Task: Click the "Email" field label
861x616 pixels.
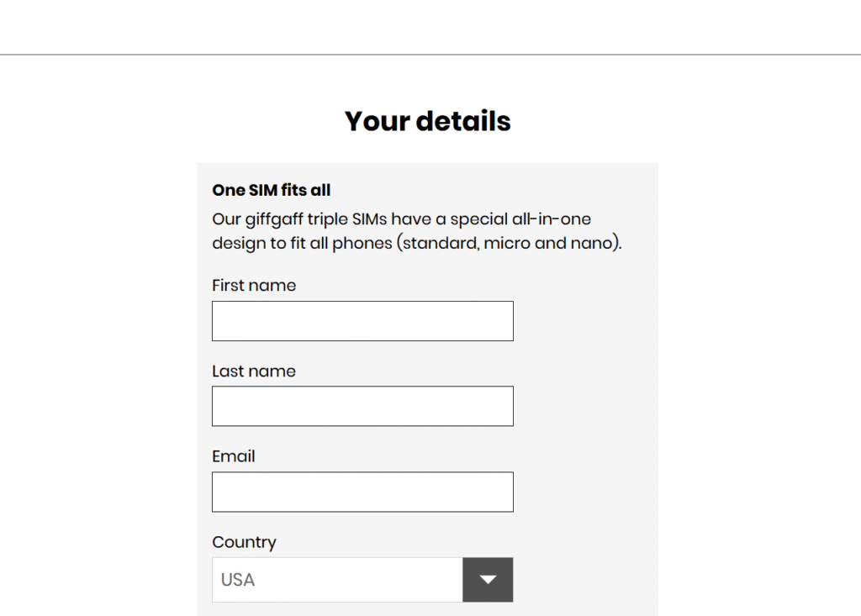Action: tap(234, 456)
